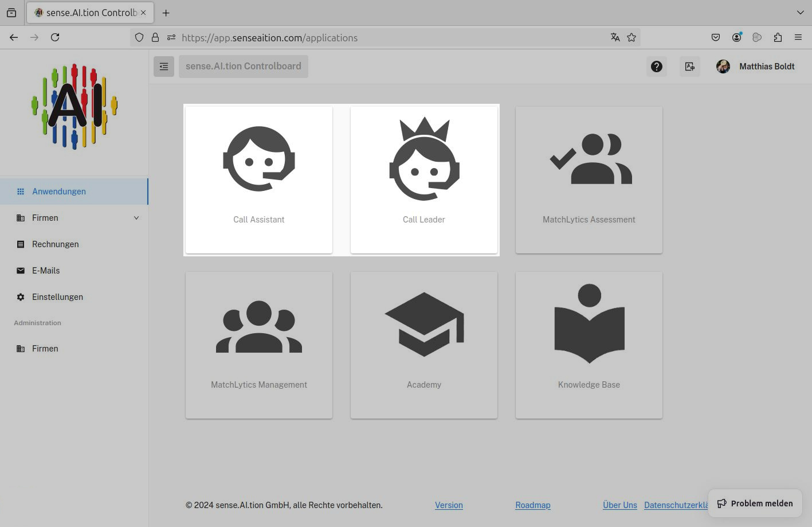Click the MatchLytics Management label
The height and width of the screenshot is (527, 812).
pyautogui.click(x=259, y=385)
